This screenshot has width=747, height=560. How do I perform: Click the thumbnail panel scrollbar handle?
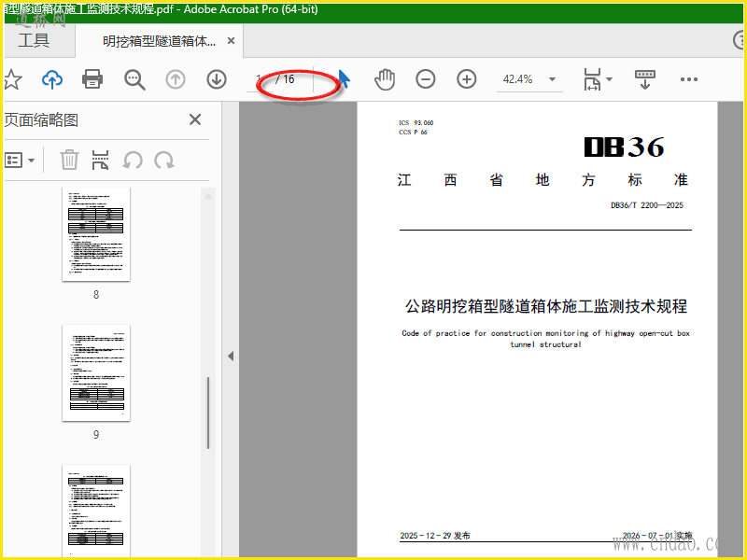coord(207,413)
